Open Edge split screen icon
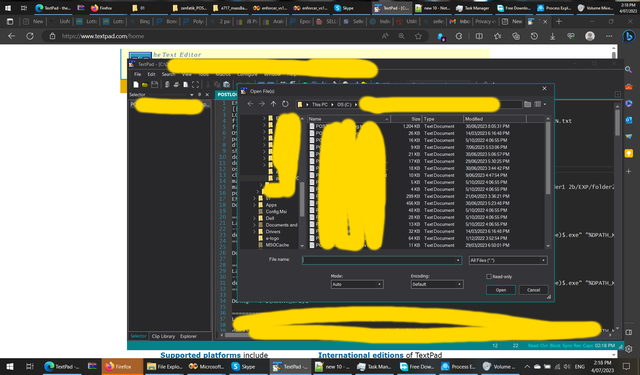The image size is (640, 375). 479,36
